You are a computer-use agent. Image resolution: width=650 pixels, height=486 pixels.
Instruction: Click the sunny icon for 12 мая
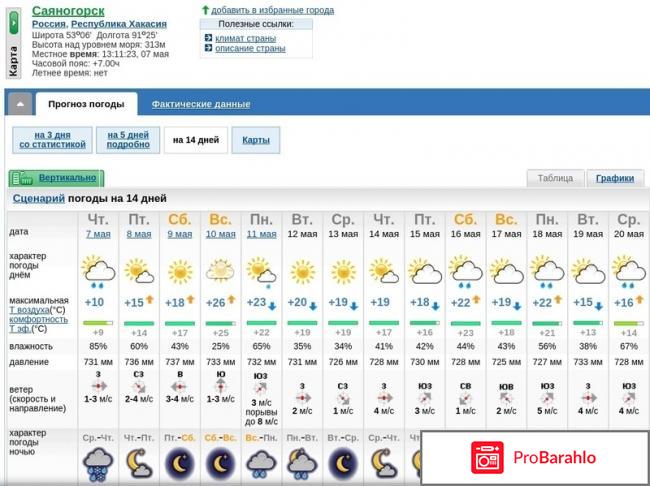point(303,272)
